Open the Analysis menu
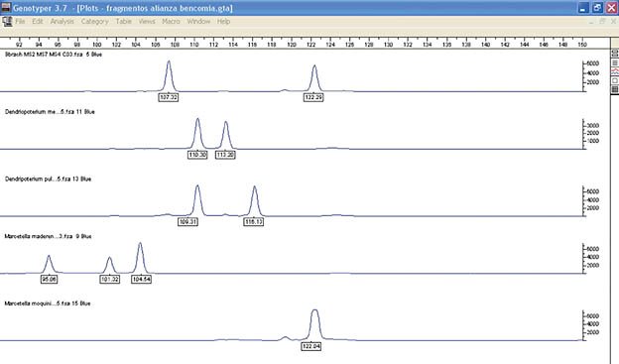The image size is (619, 364). click(x=62, y=21)
